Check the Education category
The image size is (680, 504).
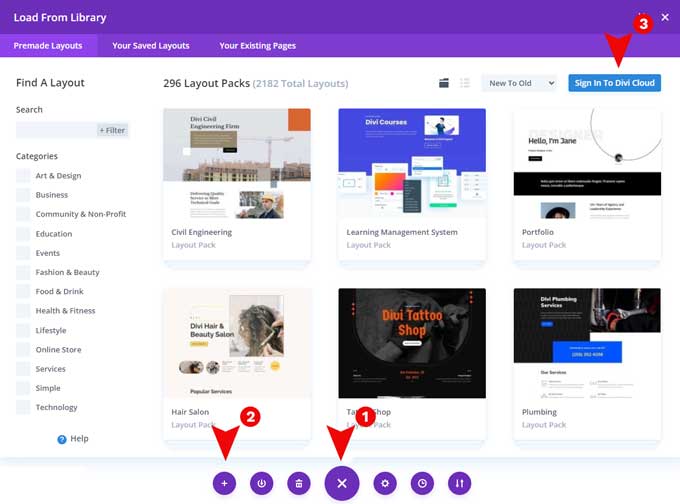point(23,234)
